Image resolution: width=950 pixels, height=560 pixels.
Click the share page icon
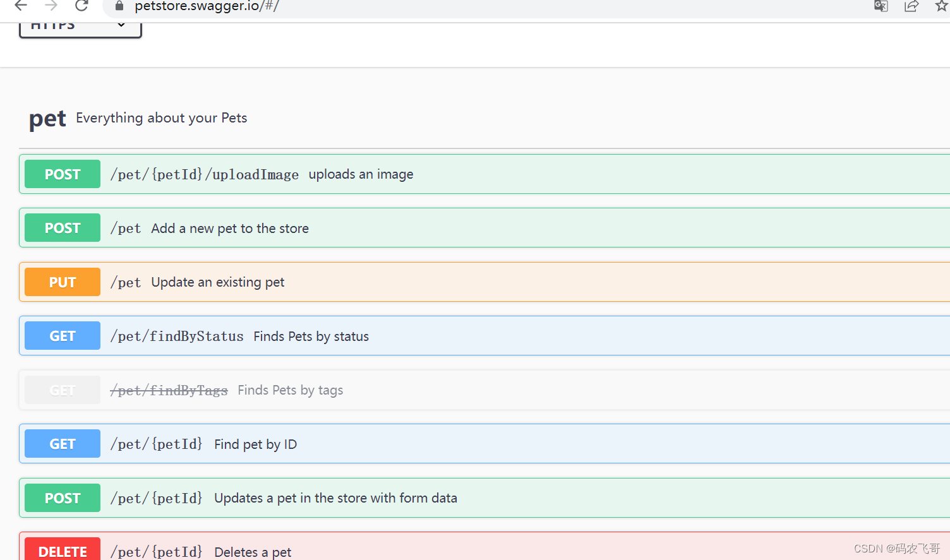click(911, 6)
